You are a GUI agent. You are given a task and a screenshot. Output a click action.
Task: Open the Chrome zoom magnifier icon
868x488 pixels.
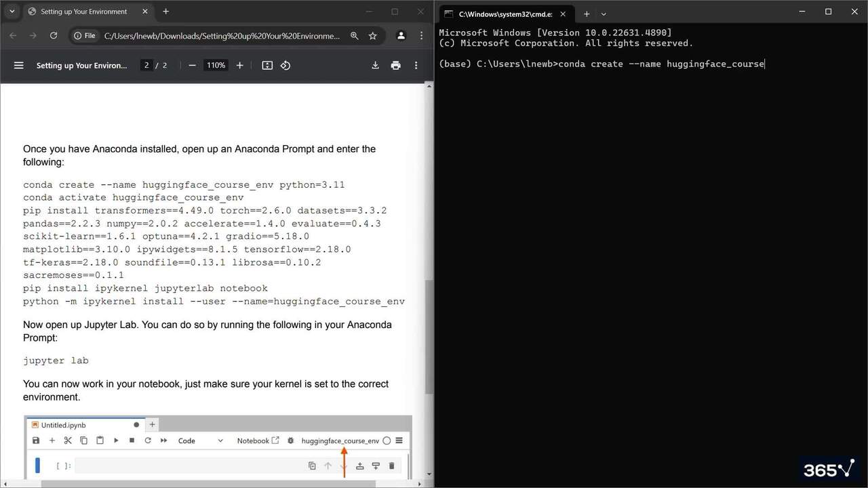point(354,35)
